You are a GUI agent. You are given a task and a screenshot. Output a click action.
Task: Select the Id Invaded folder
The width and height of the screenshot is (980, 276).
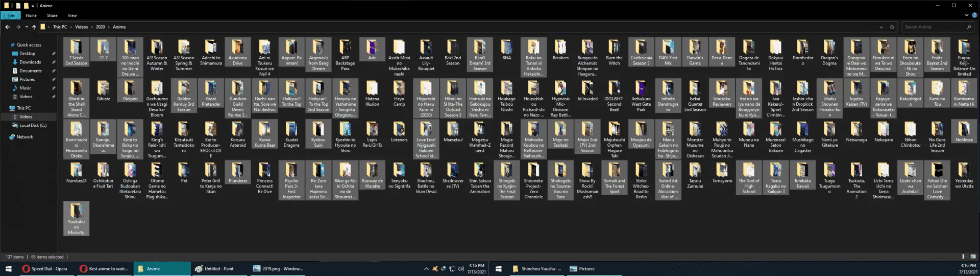tap(587, 90)
